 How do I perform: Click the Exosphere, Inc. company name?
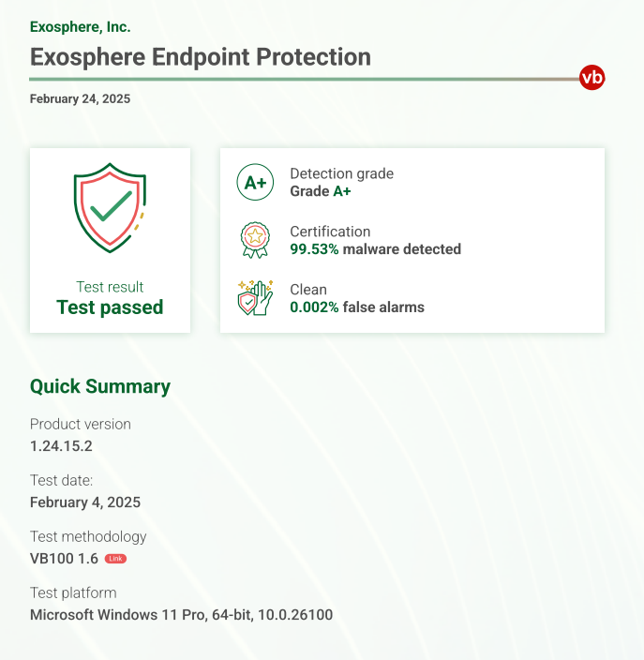point(80,27)
